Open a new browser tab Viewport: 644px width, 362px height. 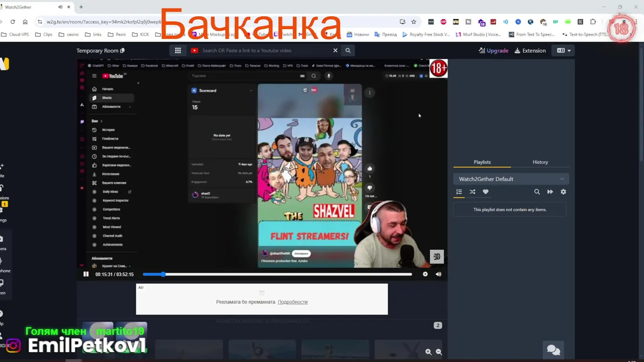[81, 7]
